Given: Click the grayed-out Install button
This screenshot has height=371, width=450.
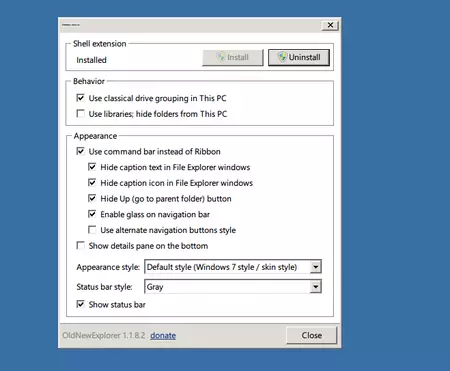Looking at the screenshot, I should coord(233,57).
